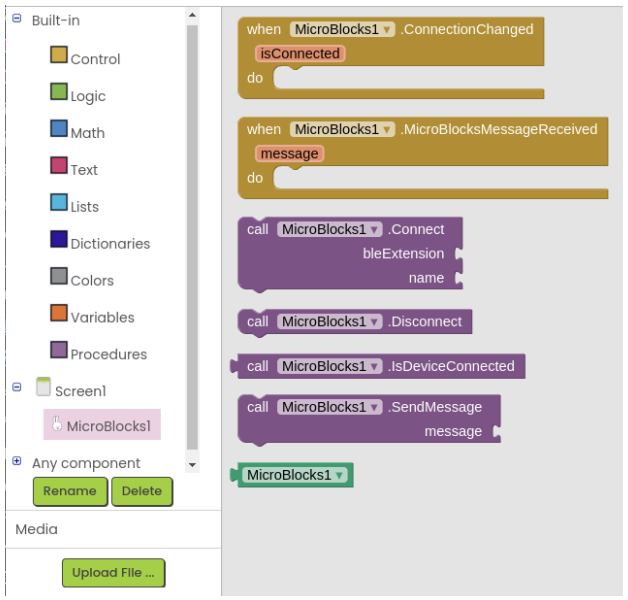The width and height of the screenshot is (628, 600).
Task: Select the Colors blocks category
Action: 82,278
